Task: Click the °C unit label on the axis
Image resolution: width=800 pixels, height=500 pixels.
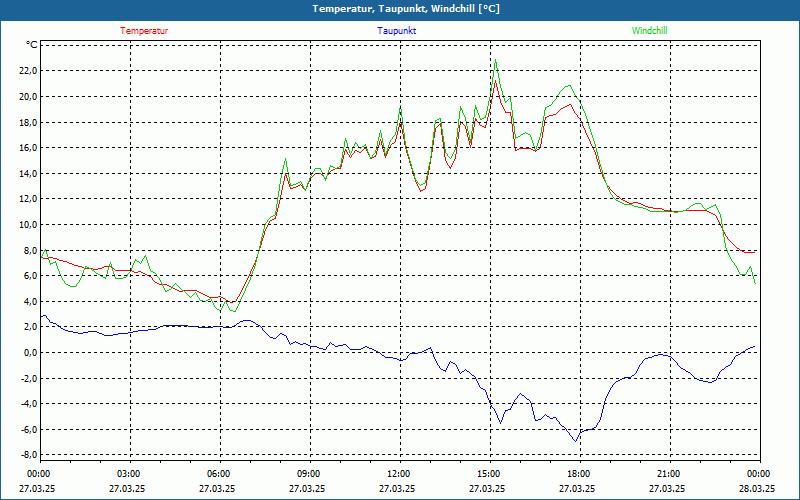Action: [x=32, y=45]
